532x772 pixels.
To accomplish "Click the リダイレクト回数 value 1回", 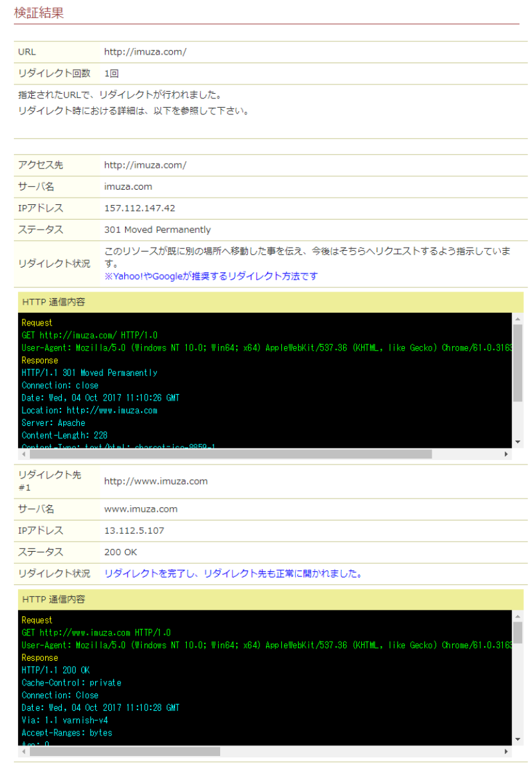I will click(111, 73).
